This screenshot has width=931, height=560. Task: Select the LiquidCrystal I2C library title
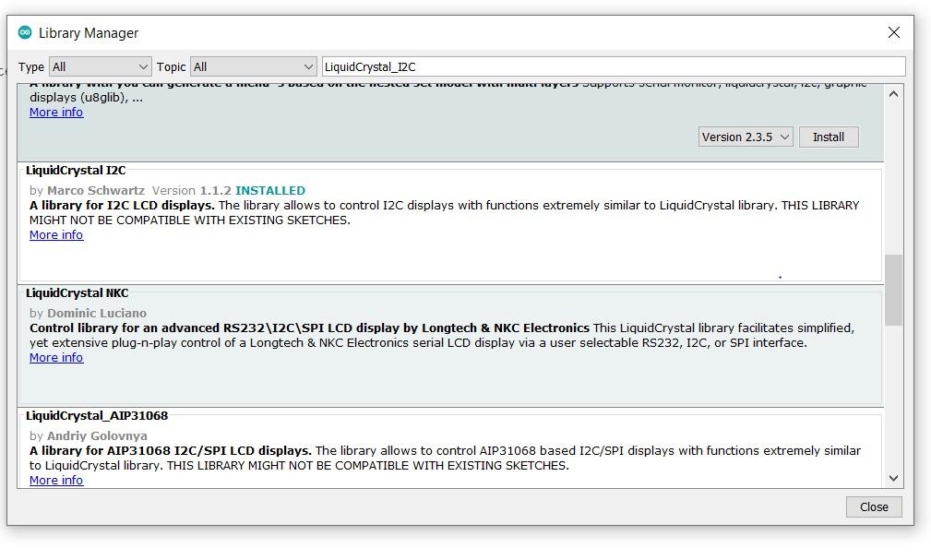coord(76,171)
